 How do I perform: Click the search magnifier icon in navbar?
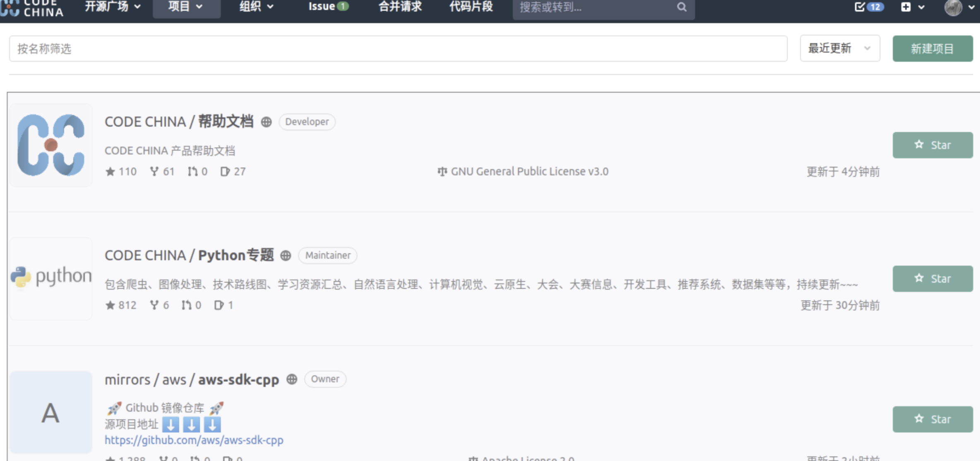(x=682, y=7)
